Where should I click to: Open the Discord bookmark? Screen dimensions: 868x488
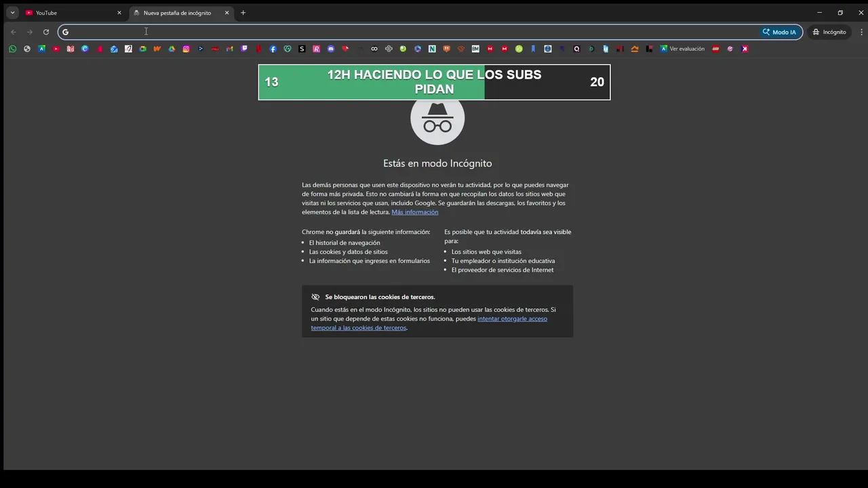pyautogui.click(x=331, y=49)
